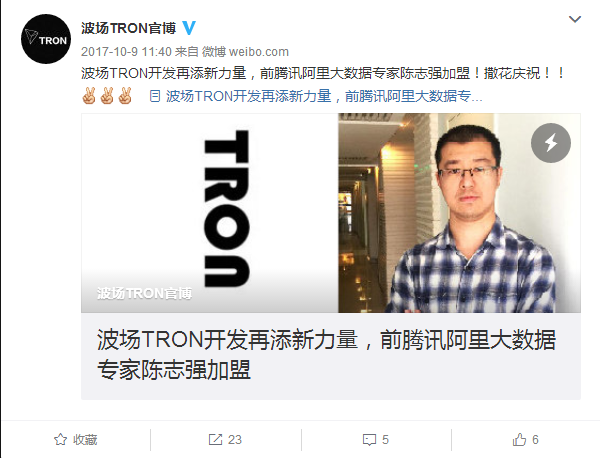The width and height of the screenshot is (600, 458).
Task: Click the like count 6
Action: (535, 440)
